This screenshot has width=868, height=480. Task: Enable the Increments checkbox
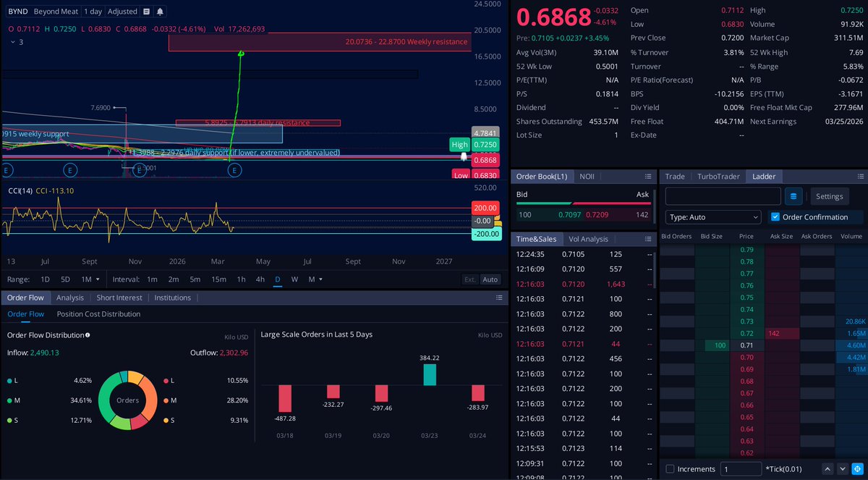pos(670,469)
